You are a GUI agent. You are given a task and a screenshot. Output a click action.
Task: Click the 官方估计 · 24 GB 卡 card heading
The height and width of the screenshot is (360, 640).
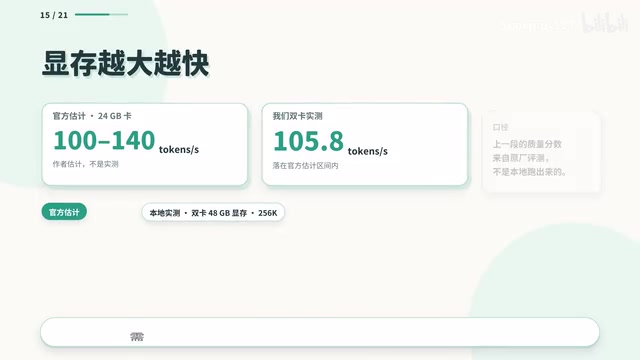pyautogui.click(x=92, y=116)
